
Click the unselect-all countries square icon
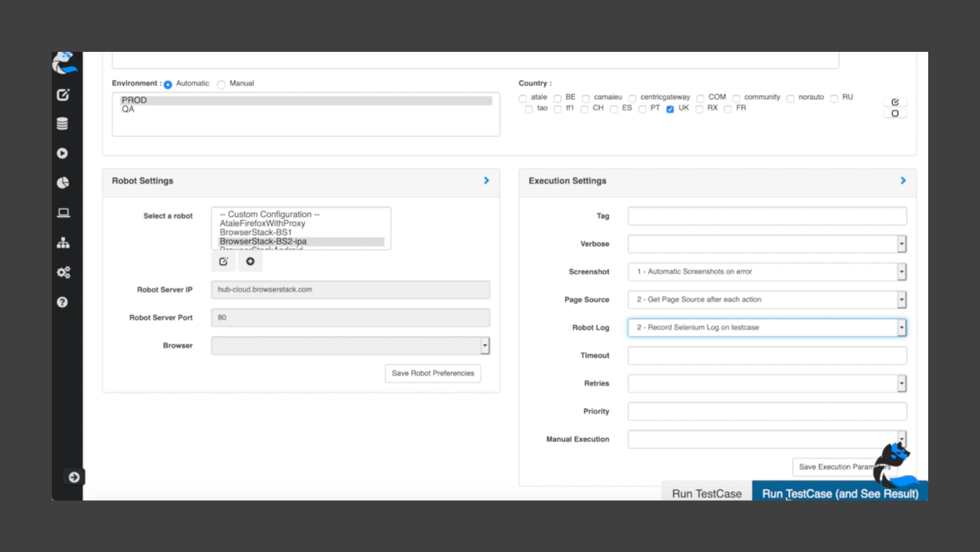895,113
